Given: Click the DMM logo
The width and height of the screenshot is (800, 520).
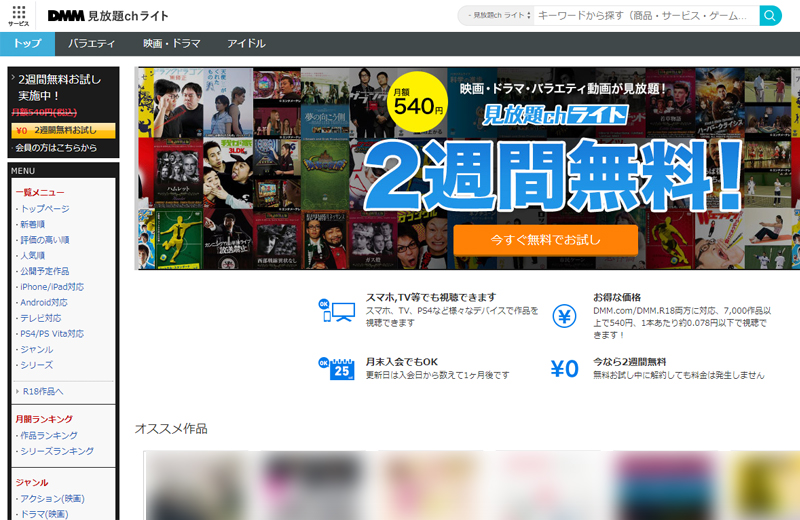Looking at the screenshot, I should 66,16.
